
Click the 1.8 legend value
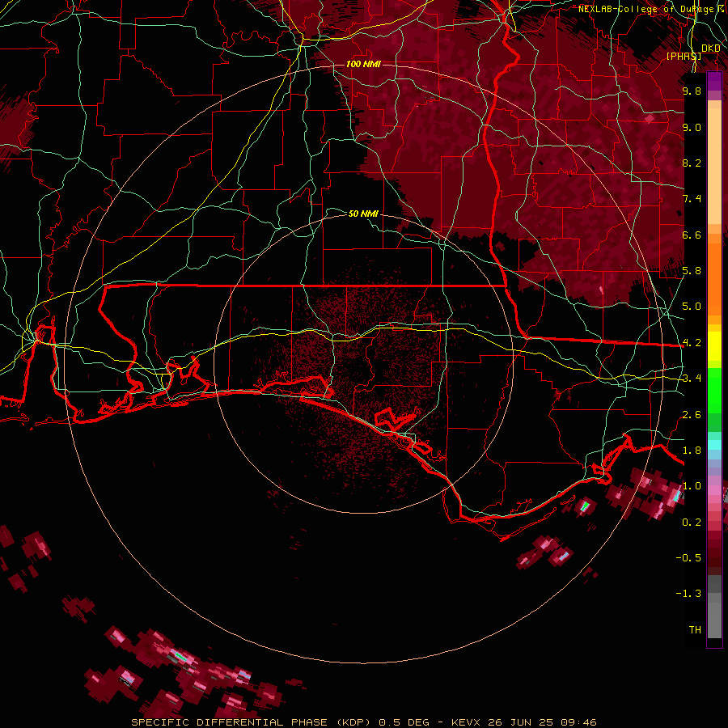click(x=692, y=451)
